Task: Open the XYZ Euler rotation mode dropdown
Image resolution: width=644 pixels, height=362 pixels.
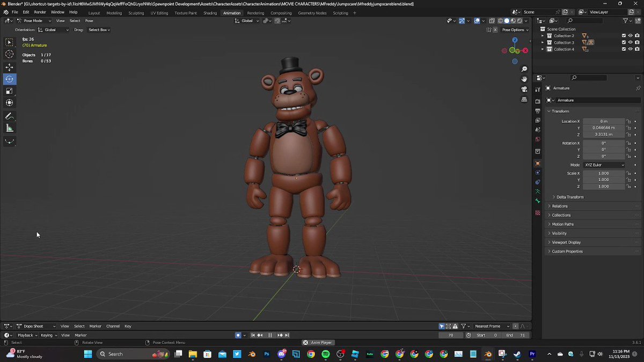Action: [605, 165]
